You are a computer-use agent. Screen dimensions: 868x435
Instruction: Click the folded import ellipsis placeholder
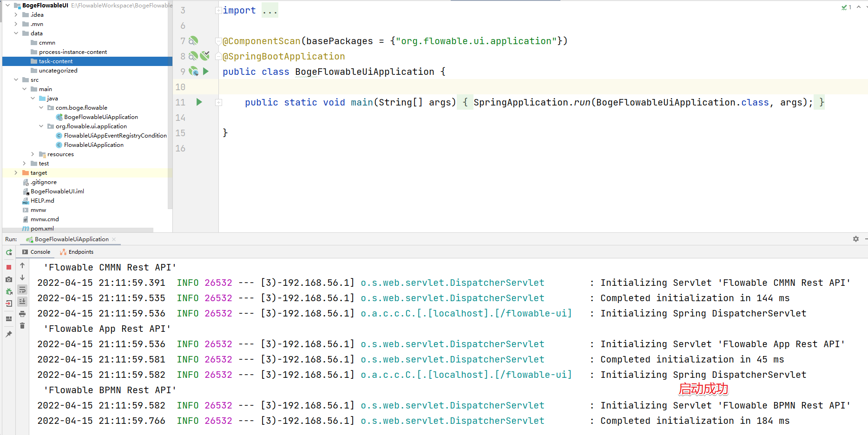270,10
